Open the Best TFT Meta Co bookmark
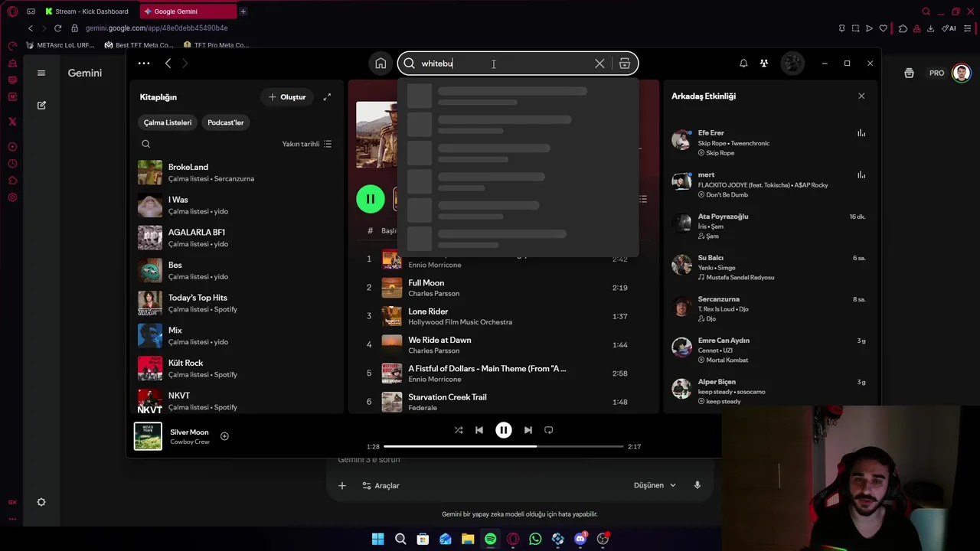 pyautogui.click(x=139, y=45)
